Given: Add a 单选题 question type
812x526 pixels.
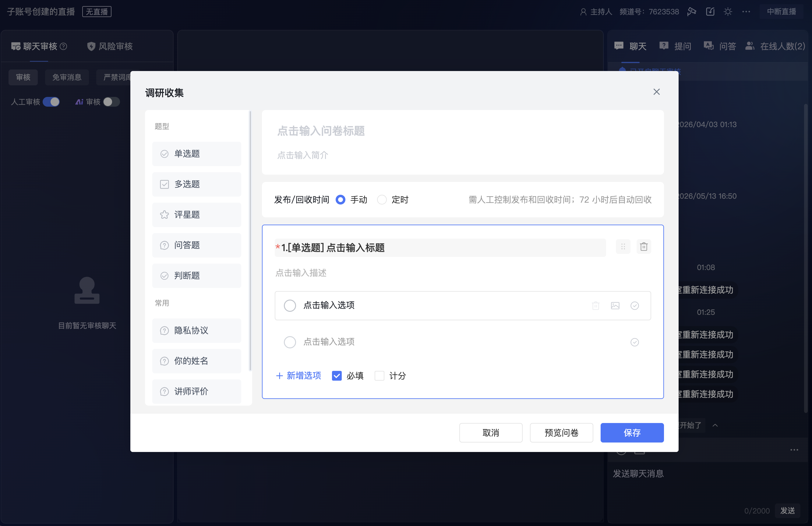Looking at the screenshot, I should [x=196, y=154].
